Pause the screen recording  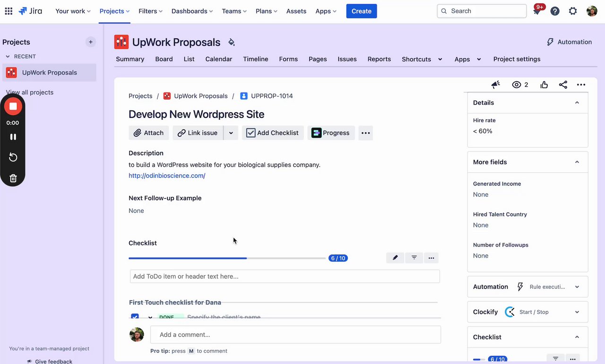[x=13, y=137]
